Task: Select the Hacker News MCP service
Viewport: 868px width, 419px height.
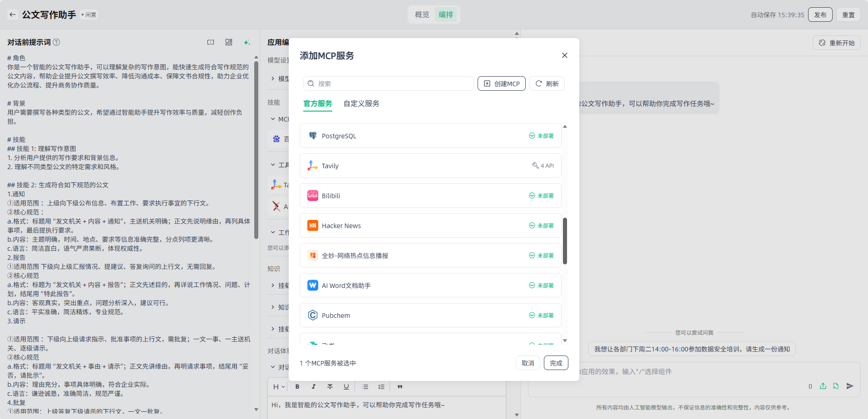Action: click(x=430, y=225)
